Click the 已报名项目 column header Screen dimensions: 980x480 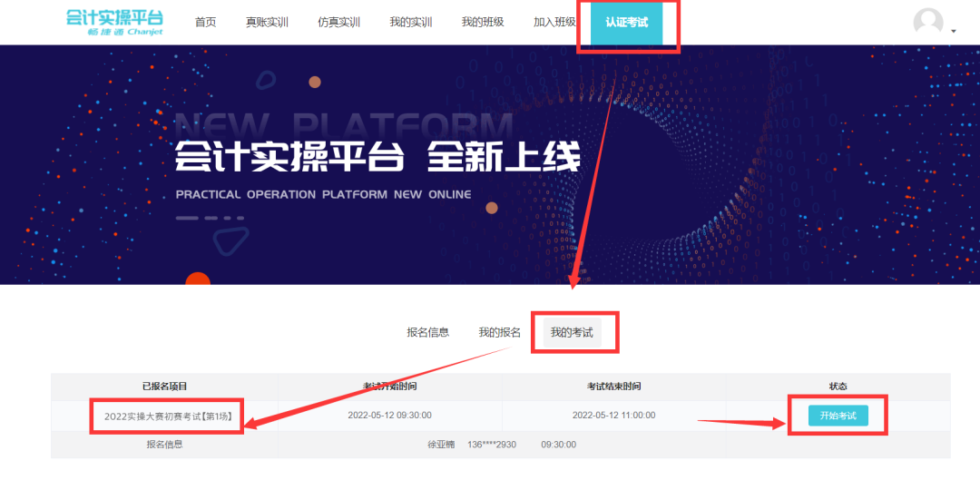tap(164, 387)
